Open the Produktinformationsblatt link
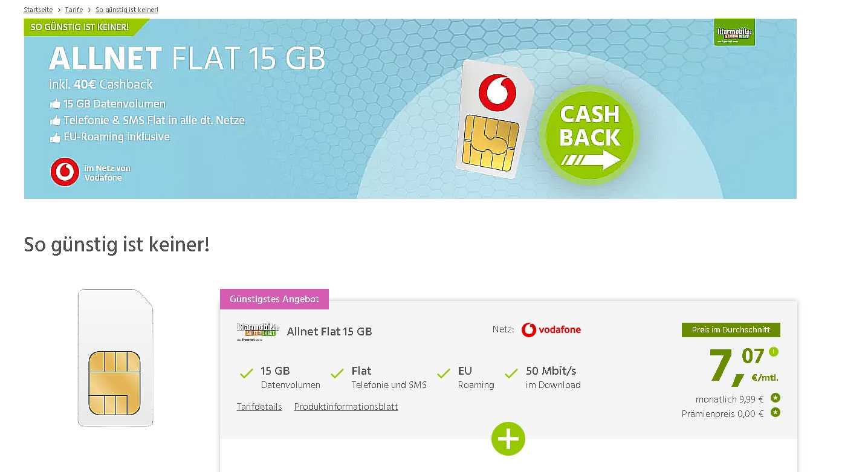 tap(346, 407)
